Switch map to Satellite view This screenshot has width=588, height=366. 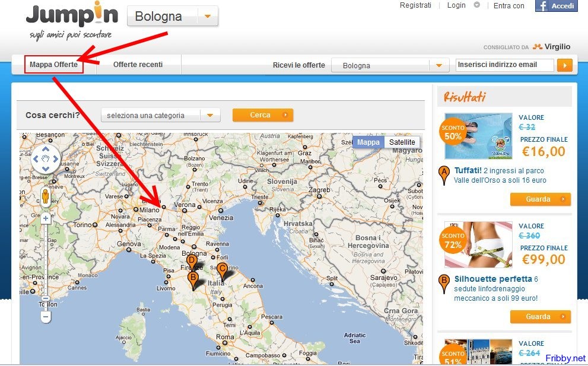pos(402,142)
